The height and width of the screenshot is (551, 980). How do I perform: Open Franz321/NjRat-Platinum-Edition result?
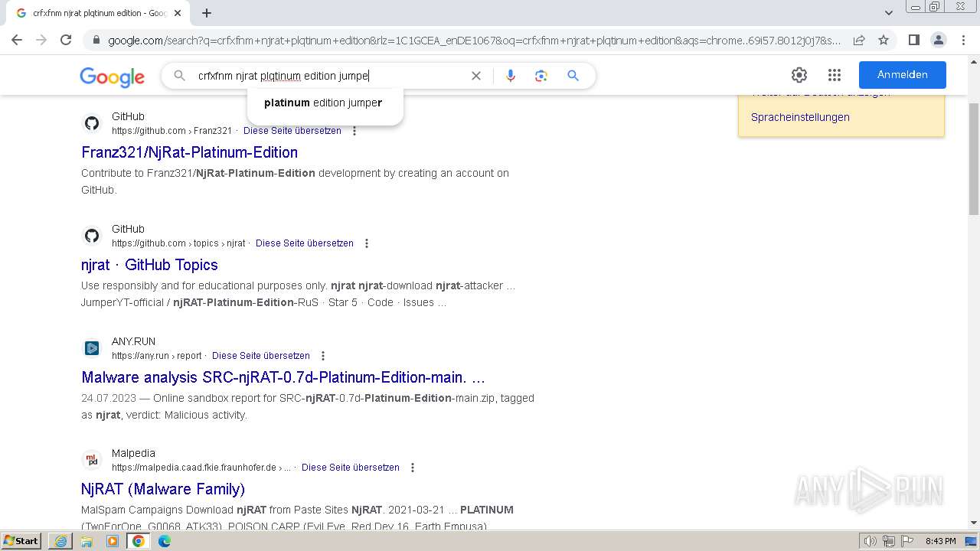click(189, 152)
